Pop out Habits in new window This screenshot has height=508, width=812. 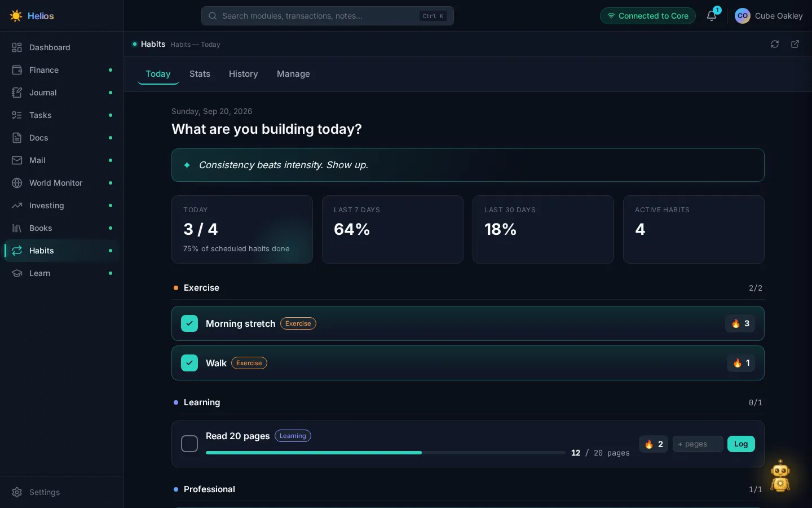(795, 44)
